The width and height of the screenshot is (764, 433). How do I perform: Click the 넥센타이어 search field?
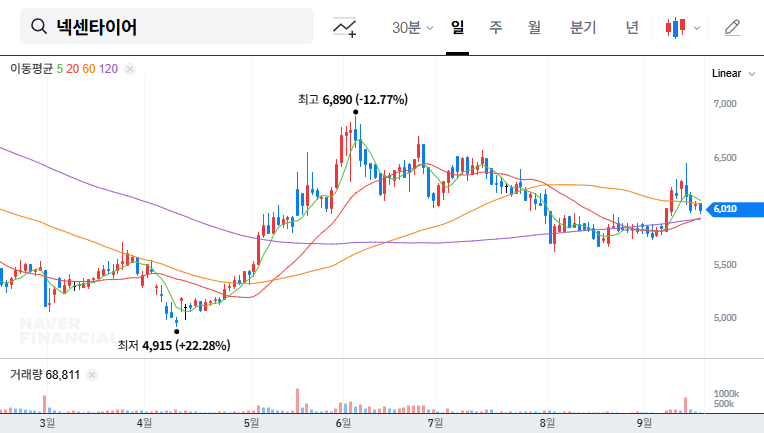(x=167, y=26)
